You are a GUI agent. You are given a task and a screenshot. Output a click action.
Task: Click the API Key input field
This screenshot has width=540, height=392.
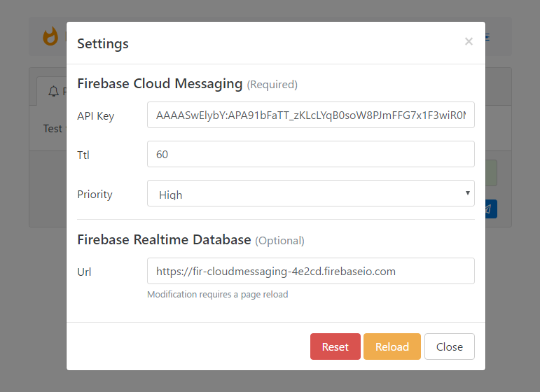pos(311,115)
